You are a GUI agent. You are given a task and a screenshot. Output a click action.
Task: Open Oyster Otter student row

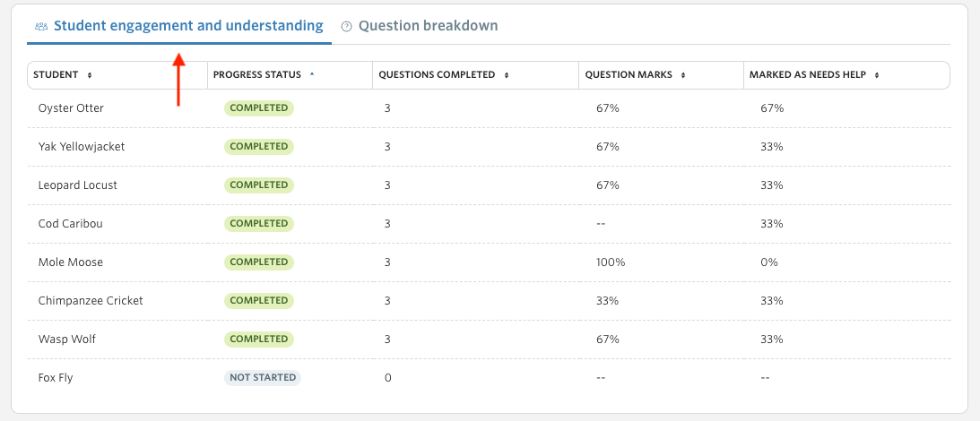[489, 108]
